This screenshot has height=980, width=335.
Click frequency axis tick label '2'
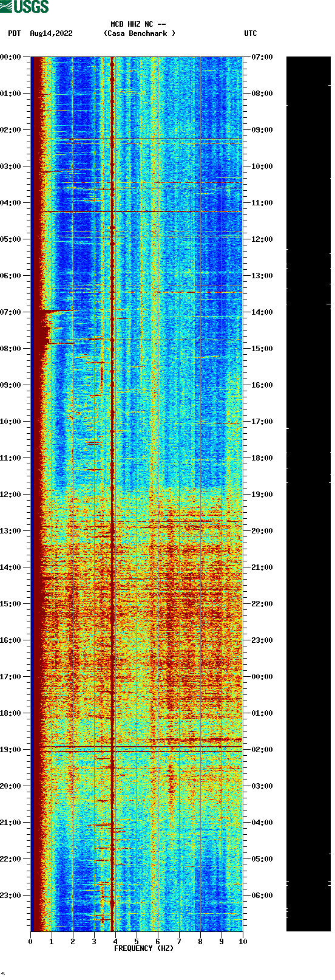pos(73,942)
